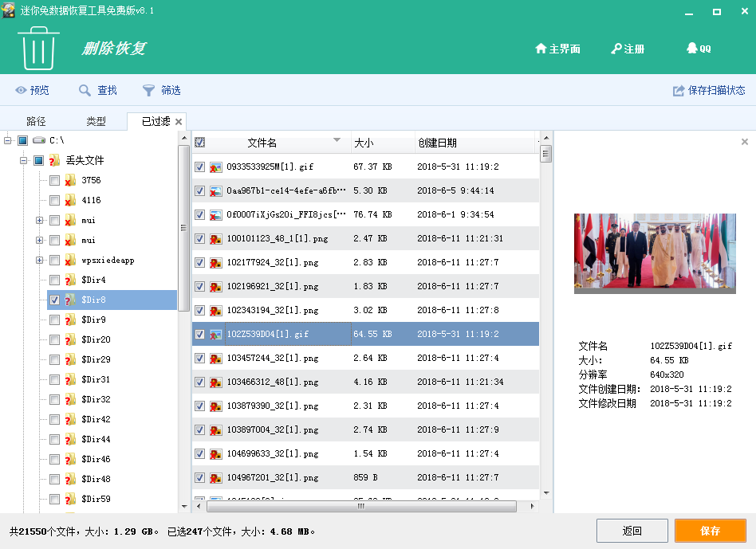The width and height of the screenshot is (756, 549).
Task: Click the 返回 button
Action: click(x=632, y=531)
